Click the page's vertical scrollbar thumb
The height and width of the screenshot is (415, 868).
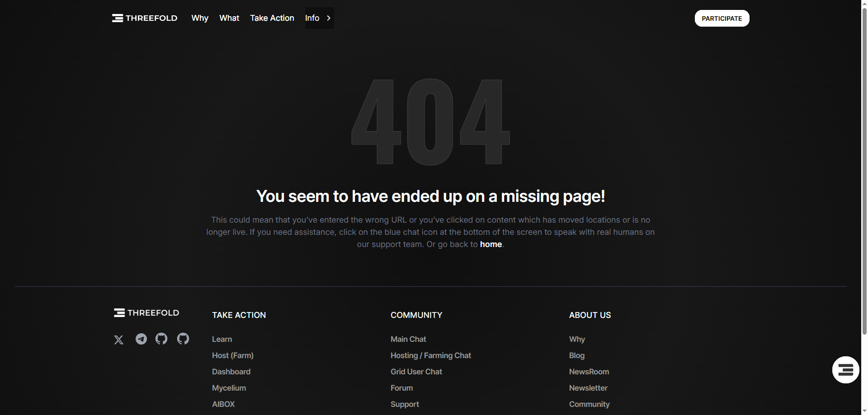[864, 172]
